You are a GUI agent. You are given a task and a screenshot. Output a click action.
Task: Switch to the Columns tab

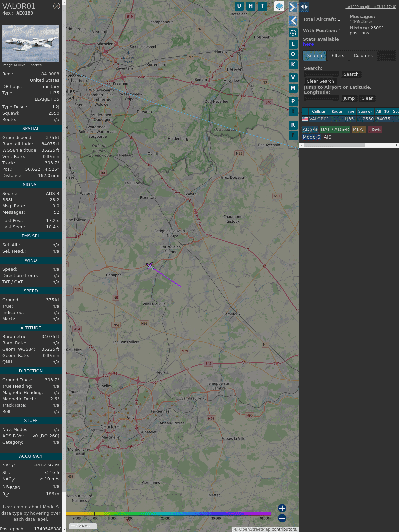363,56
